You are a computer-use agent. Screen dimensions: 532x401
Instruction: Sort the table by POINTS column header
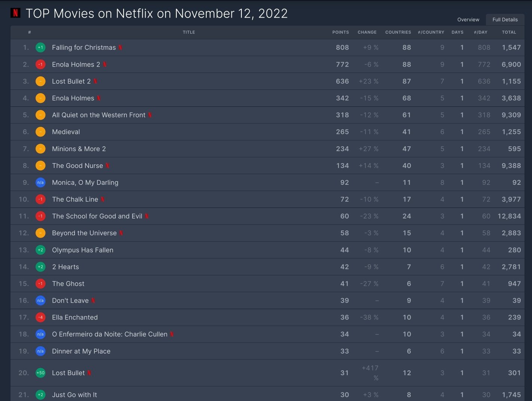340,32
